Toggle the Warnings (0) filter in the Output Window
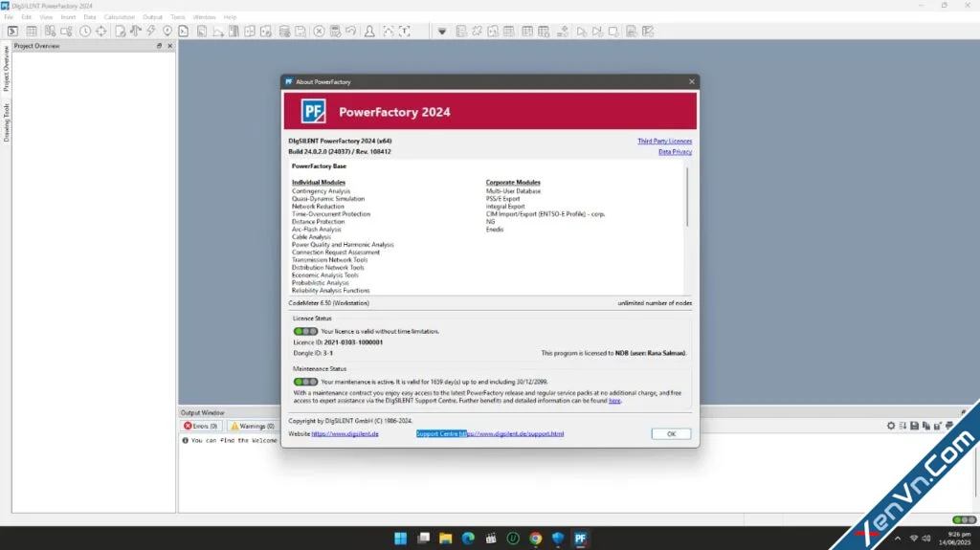The height and width of the screenshot is (550, 980). 253,427
